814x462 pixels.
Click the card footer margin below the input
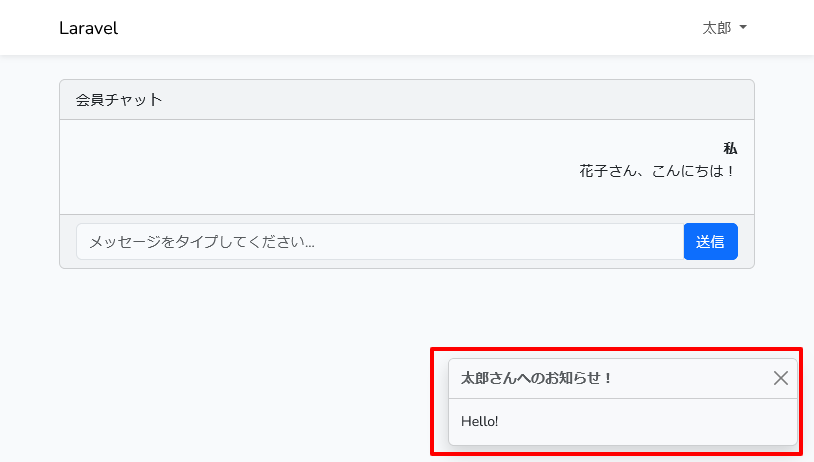coord(400,264)
